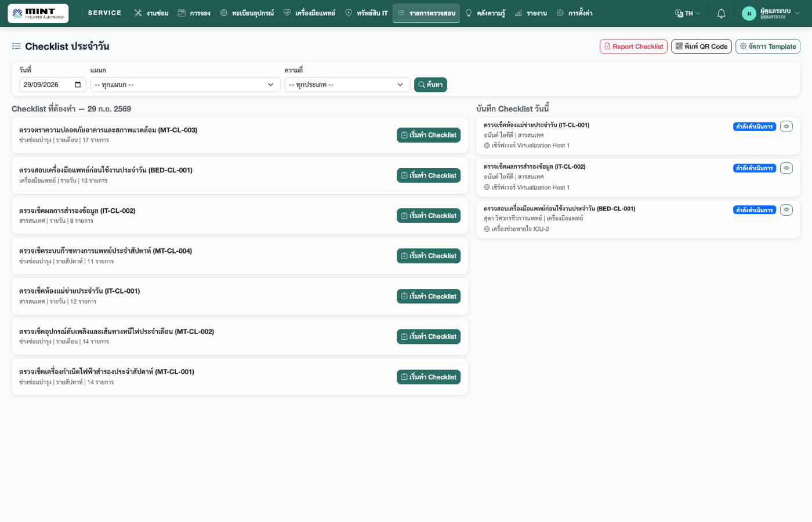This screenshot has width=812, height=522.
Task: Open the รายงาน menu
Action: (x=531, y=13)
